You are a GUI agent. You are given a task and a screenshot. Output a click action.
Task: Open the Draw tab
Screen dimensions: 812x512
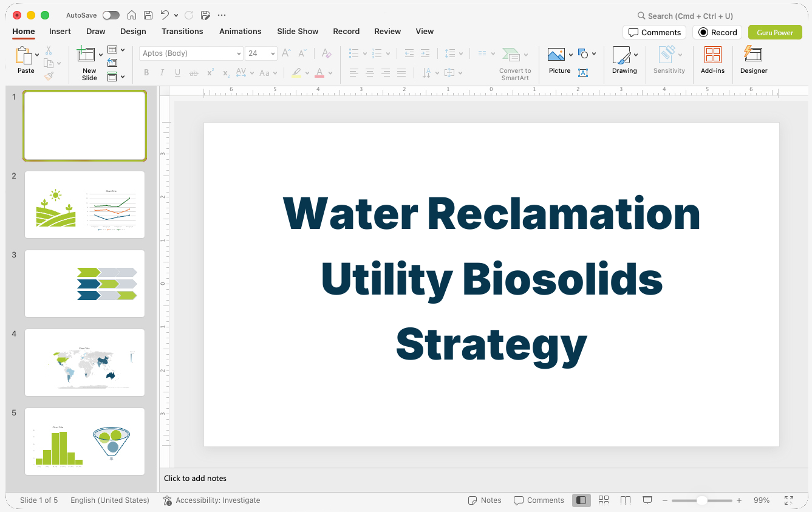click(95, 31)
